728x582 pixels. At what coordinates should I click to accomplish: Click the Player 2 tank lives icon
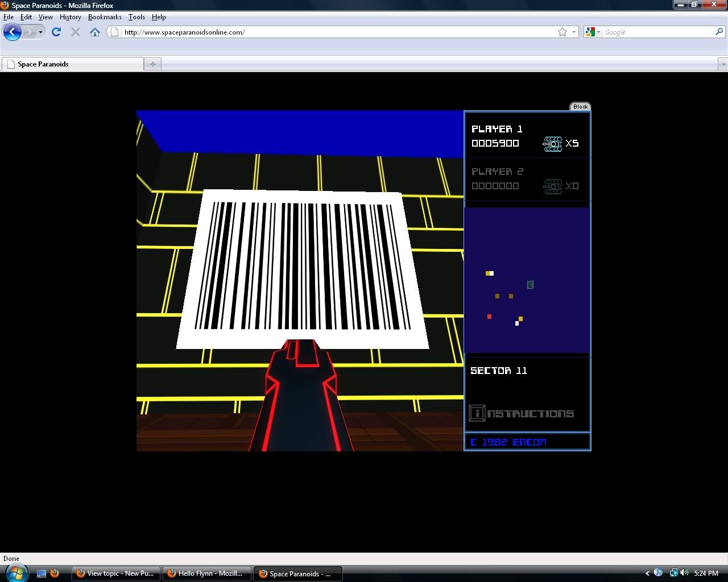pyautogui.click(x=552, y=186)
